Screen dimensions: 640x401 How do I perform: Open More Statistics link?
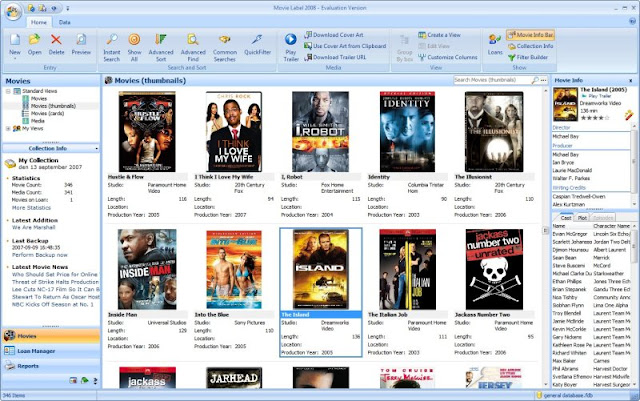31,208
